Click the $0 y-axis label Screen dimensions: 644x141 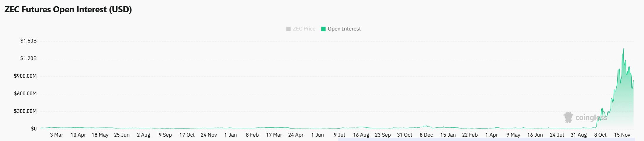(x=34, y=129)
